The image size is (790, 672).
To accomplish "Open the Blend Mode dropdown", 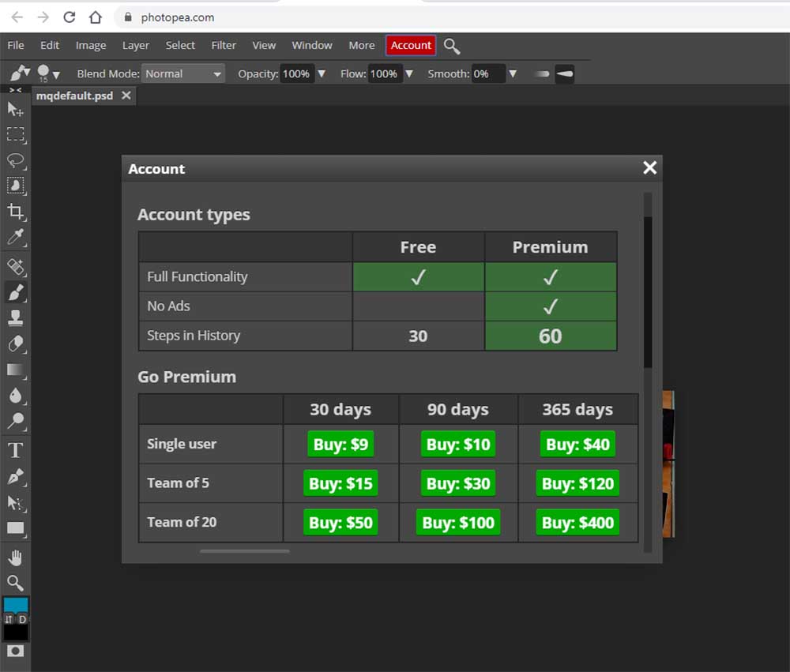I will [183, 74].
